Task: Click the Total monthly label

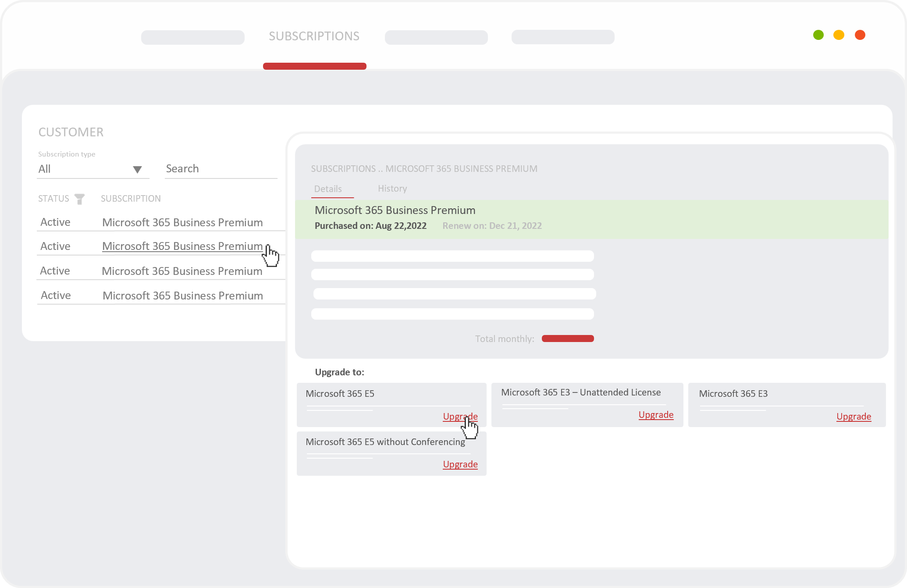Action: click(x=505, y=339)
